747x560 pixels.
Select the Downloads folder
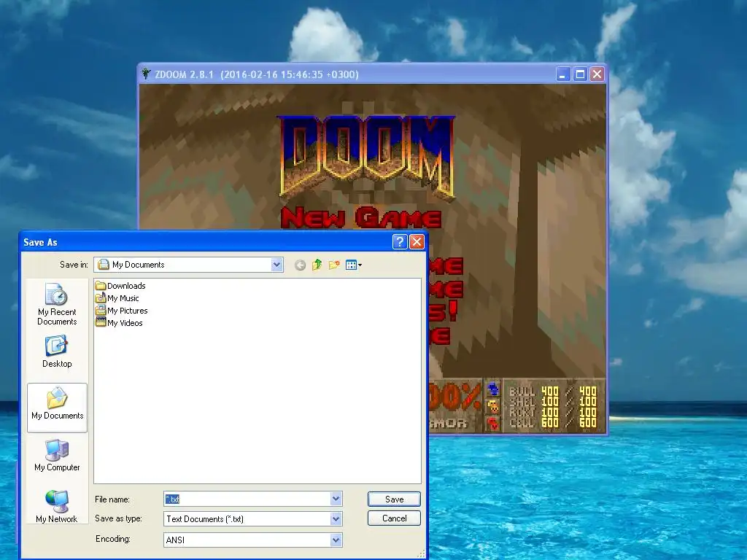click(x=120, y=286)
